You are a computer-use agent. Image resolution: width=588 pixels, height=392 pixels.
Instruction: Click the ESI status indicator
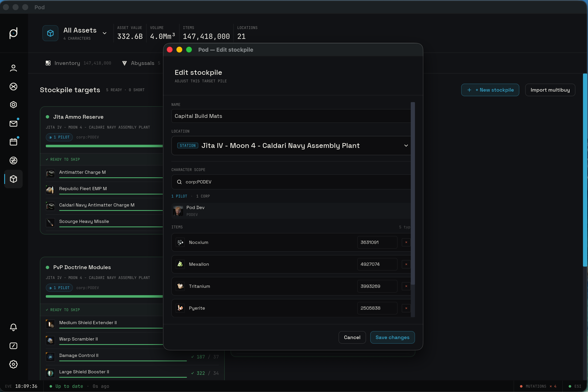[x=575, y=386]
